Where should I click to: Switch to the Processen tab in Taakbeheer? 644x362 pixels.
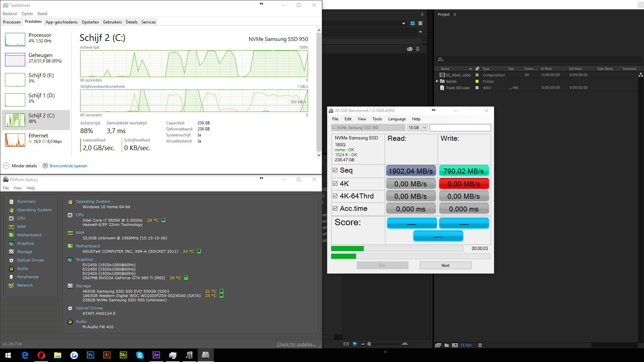12,22
